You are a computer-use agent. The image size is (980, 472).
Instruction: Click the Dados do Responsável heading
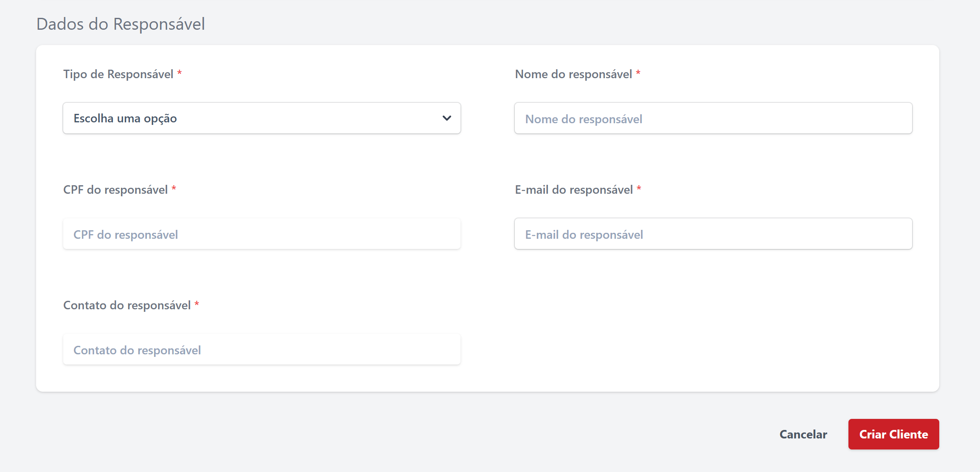click(120, 24)
